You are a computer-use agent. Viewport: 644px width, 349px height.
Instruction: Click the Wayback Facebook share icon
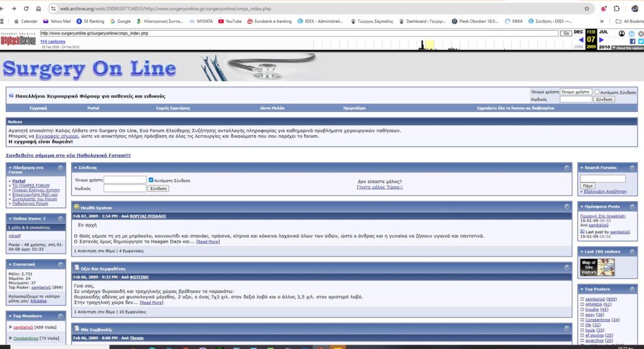tap(633, 42)
